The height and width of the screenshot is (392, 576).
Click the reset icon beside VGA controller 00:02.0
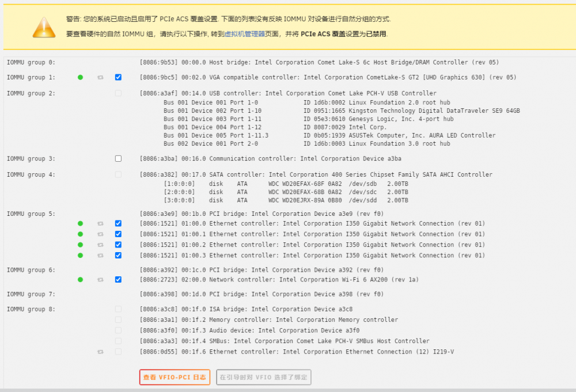100,78
